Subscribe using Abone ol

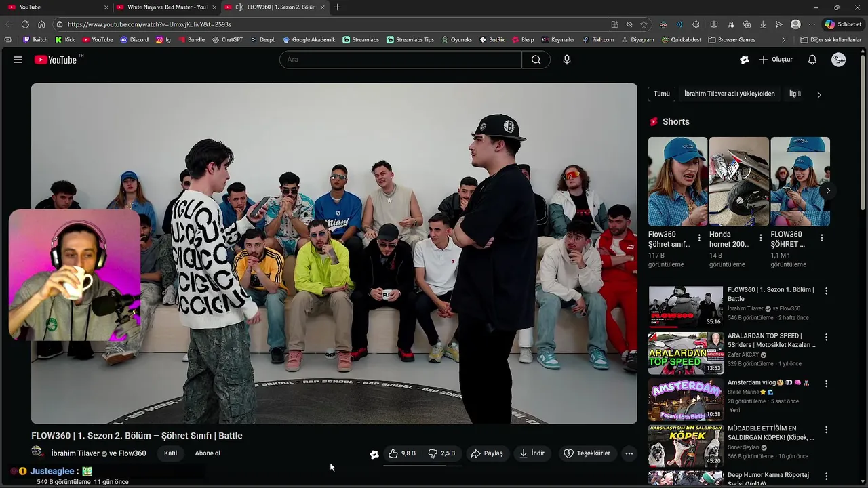(208, 453)
